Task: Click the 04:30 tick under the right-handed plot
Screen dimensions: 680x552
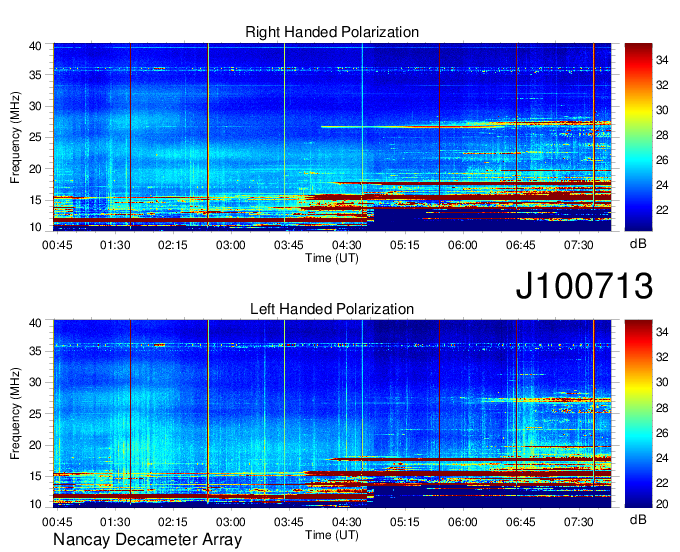Action: (347, 245)
